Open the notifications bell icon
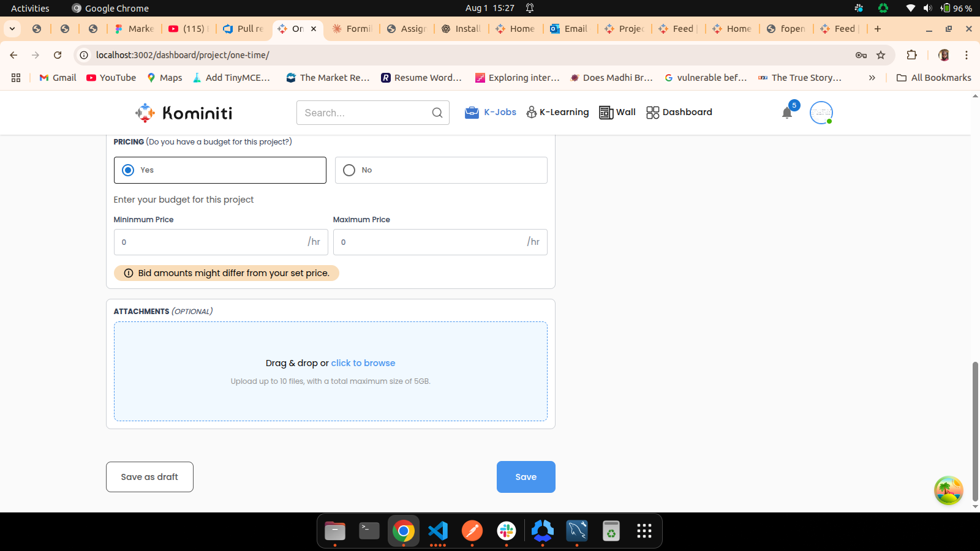This screenshot has width=980, height=551. [x=787, y=113]
